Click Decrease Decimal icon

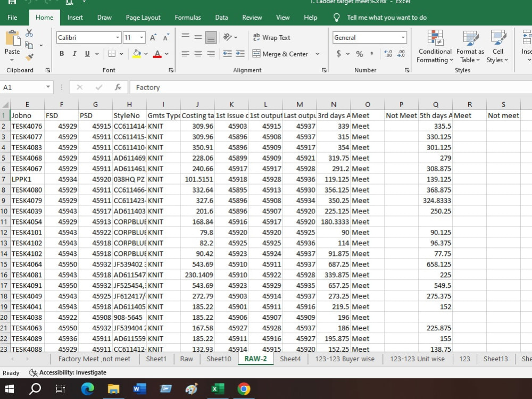[401, 54]
